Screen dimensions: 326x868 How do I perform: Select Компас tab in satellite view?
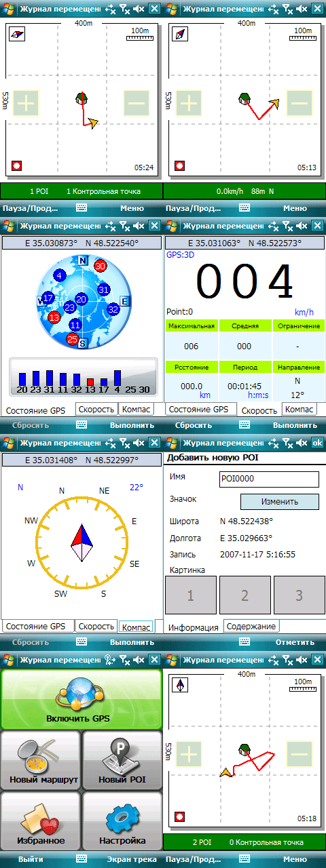coord(135,409)
